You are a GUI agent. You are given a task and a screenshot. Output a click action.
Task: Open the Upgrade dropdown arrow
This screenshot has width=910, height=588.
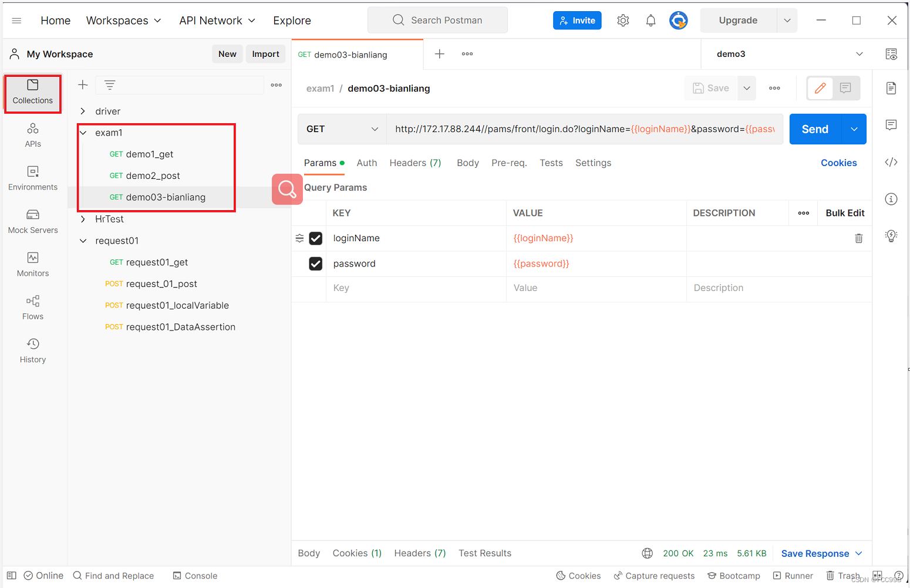787,21
